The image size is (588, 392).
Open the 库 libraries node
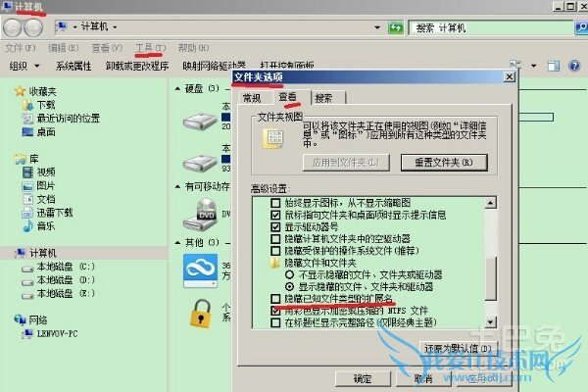tap(26, 159)
